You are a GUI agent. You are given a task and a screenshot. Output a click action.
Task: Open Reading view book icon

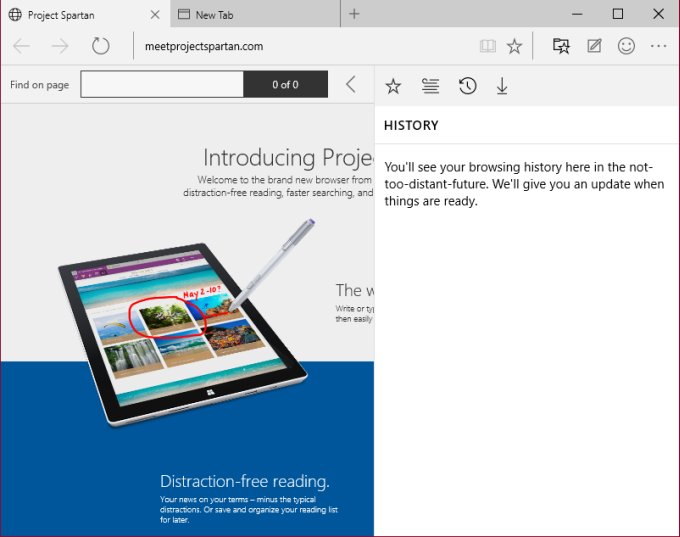coord(488,46)
